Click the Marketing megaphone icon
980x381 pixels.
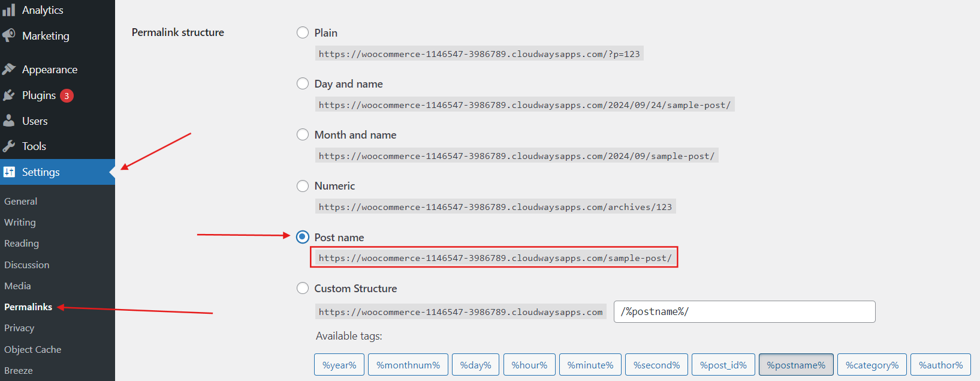coord(9,36)
